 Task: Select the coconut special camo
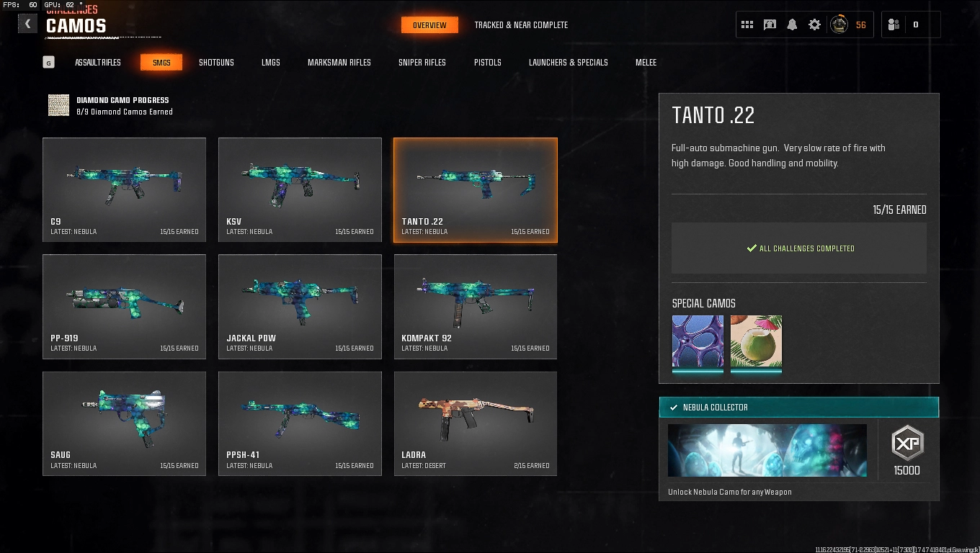pos(756,341)
